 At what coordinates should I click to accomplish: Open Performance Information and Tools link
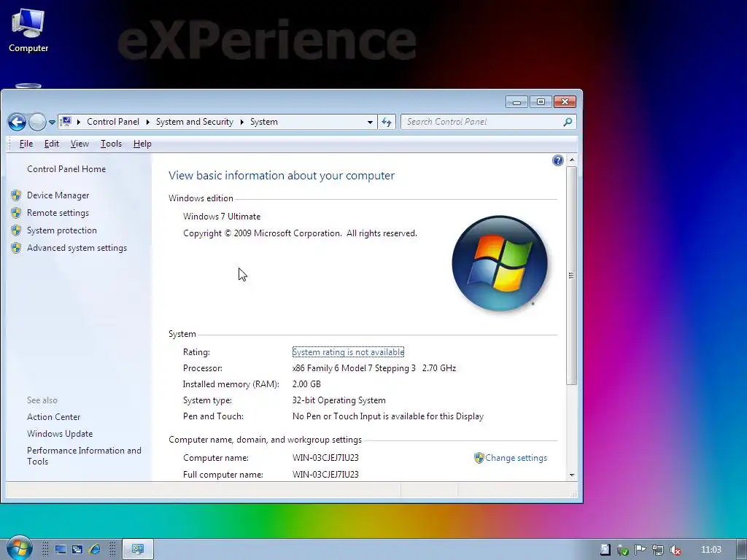coord(84,456)
